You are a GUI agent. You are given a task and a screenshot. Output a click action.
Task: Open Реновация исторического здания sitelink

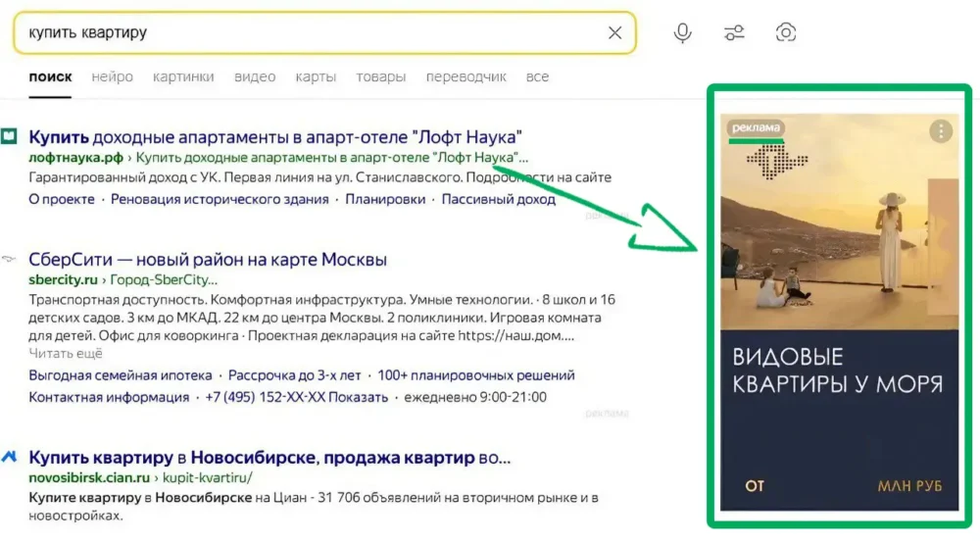click(220, 200)
